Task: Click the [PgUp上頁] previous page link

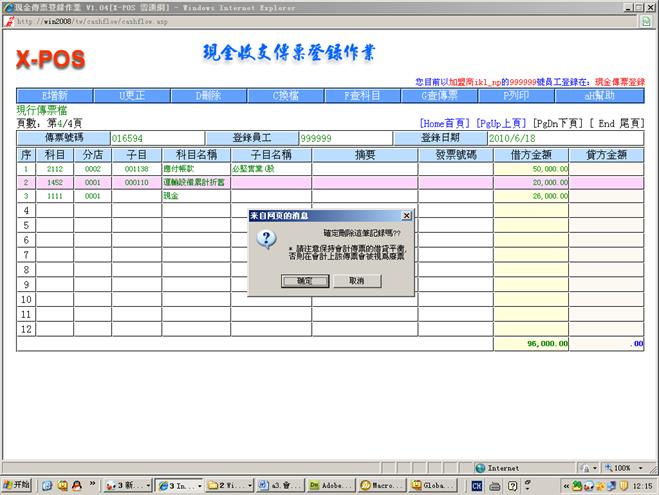Action: pyautogui.click(x=501, y=123)
